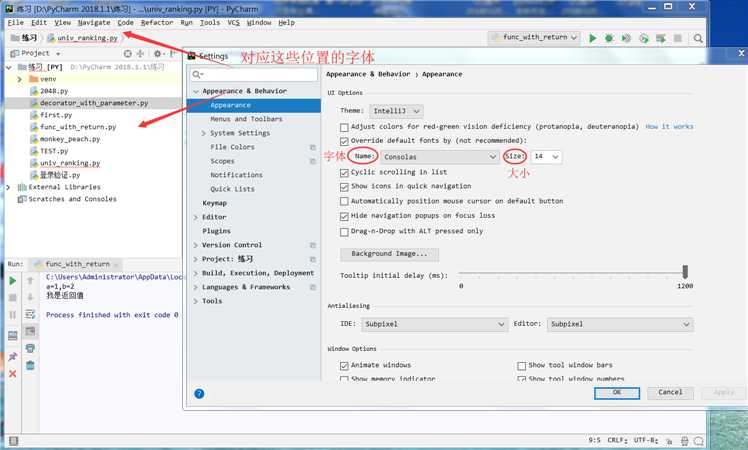Open the Theme dropdown showing IntelliJ
The height and width of the screenshot is (450, 748).
point(396,111)
